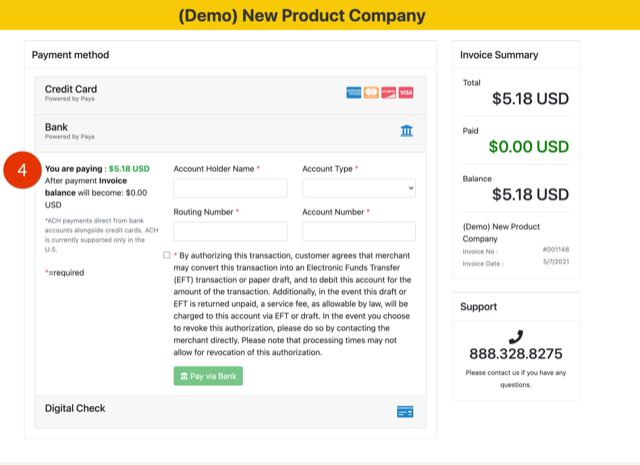Click the American Express card icon

354,92
